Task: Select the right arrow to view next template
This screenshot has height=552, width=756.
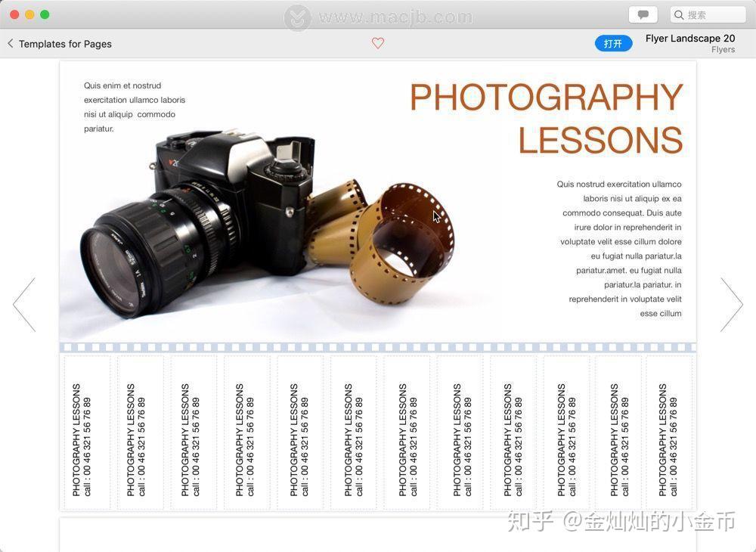Action: [x=730, y=303]
